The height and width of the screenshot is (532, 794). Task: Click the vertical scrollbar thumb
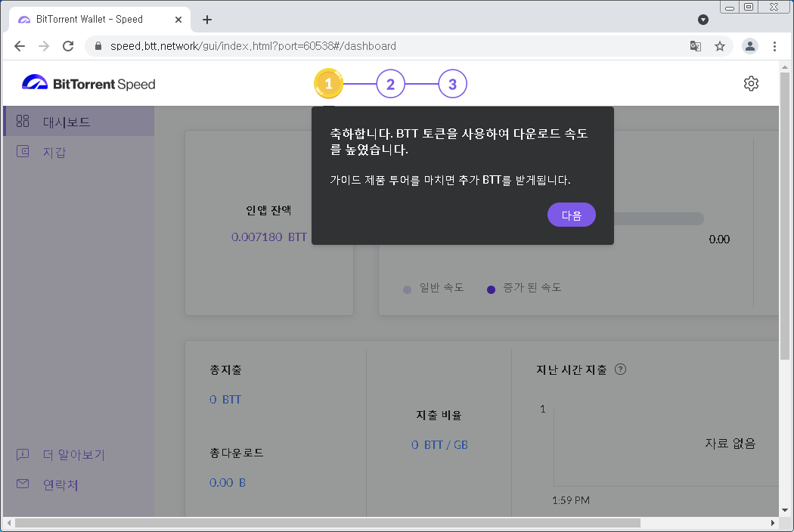[x=785, y=216]
